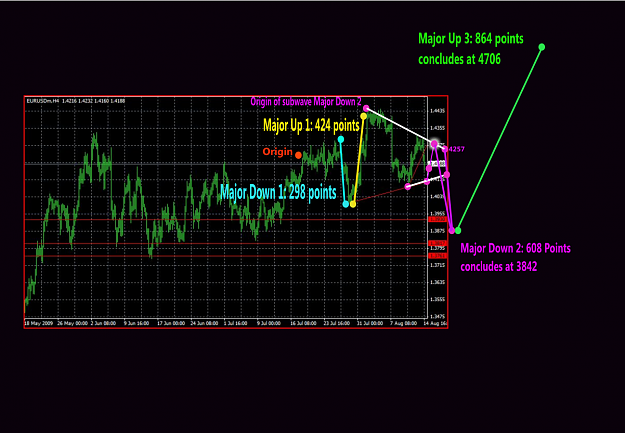Click the yellow dot at Major Up 1 top
This screenshot has width=625, height=433.
[x=364, y=116]
